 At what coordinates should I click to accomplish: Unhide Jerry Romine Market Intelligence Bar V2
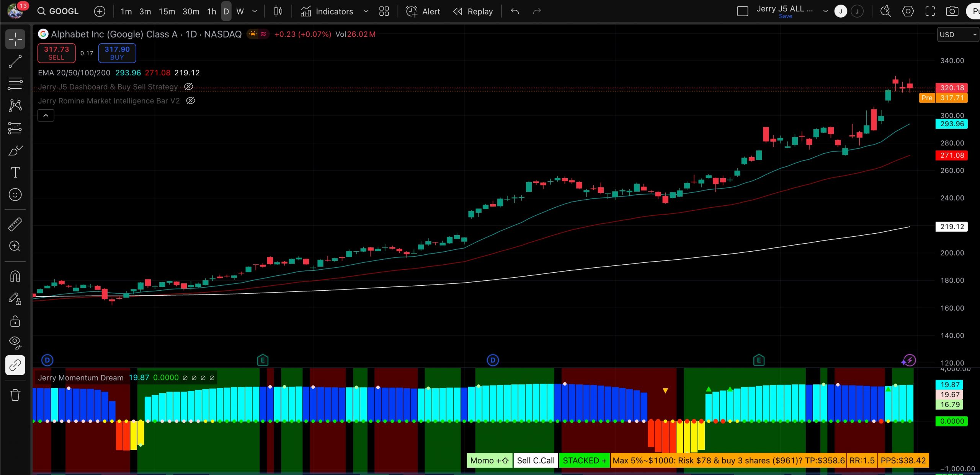[190, 101]
